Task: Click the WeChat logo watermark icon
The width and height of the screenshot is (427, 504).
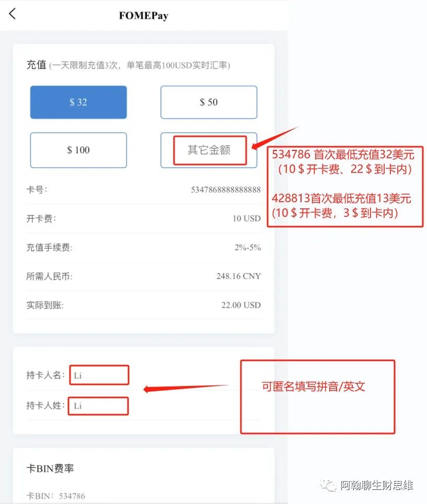Action: [328, 485]
